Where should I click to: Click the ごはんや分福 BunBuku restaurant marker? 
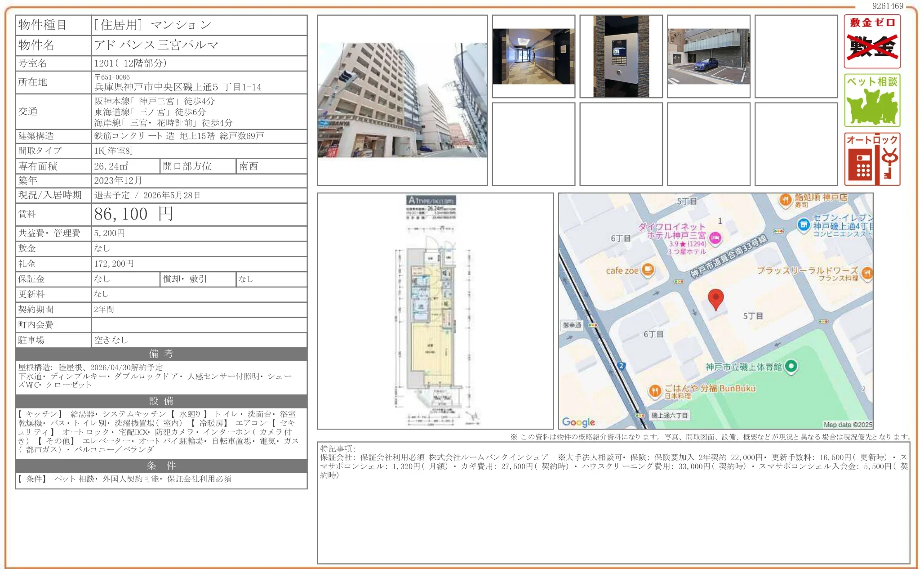coord(655,390)
